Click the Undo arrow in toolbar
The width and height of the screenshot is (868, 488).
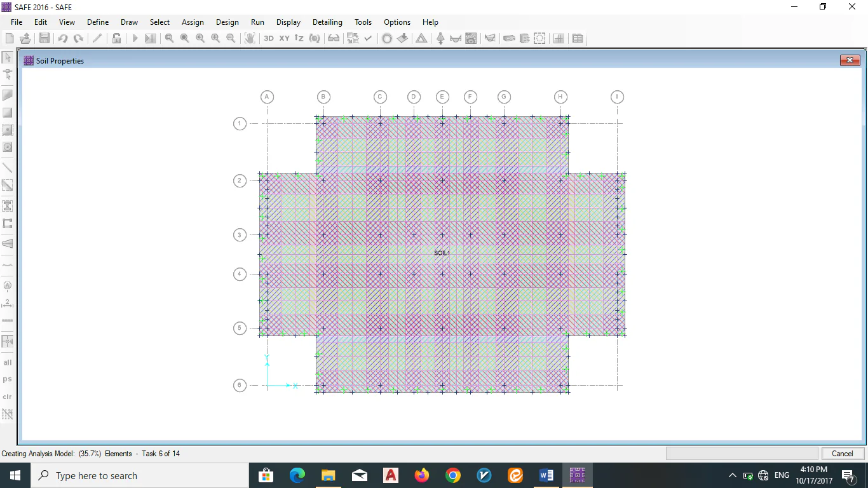[62, 38]
